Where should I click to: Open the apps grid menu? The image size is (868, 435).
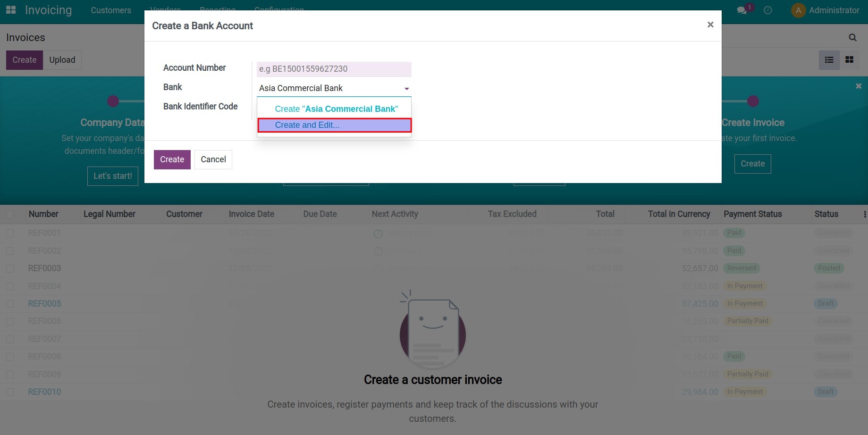pyautogui.click(x=10, y=10)
